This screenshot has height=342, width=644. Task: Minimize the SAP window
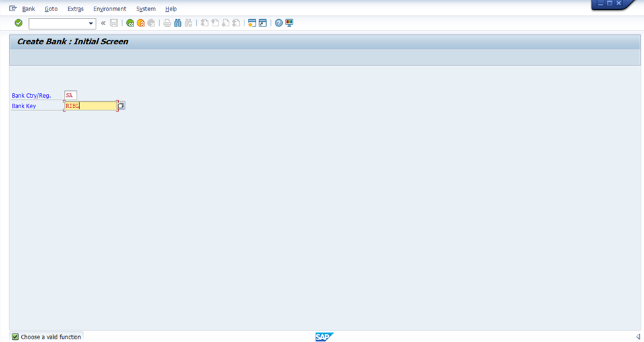click(600, 3)
